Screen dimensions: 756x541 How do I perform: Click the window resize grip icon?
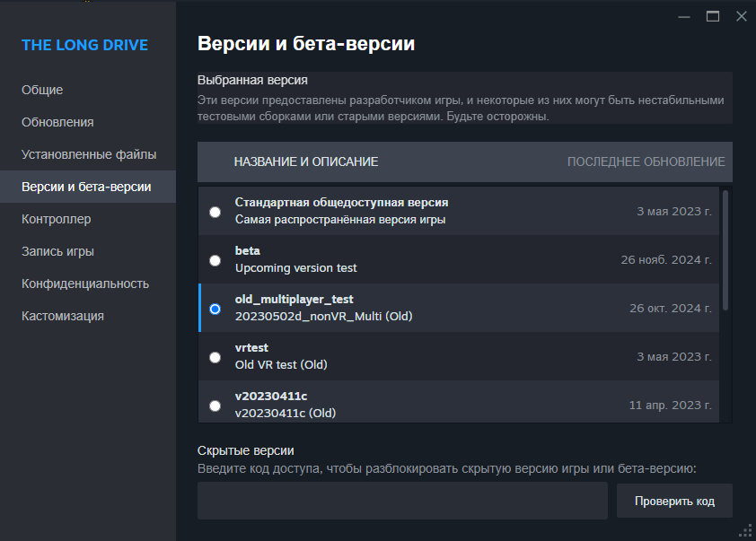click(745, 530)
